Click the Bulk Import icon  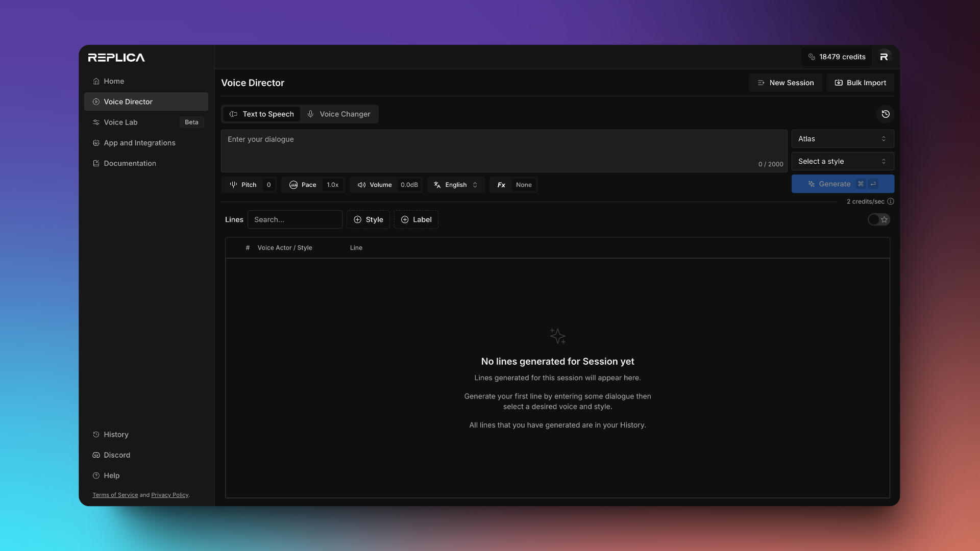[x=839, y=83]
